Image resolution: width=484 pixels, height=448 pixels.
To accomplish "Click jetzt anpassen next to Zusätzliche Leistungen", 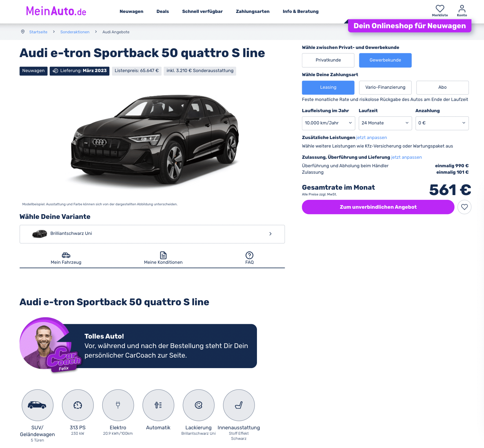I will coord(371,138).
